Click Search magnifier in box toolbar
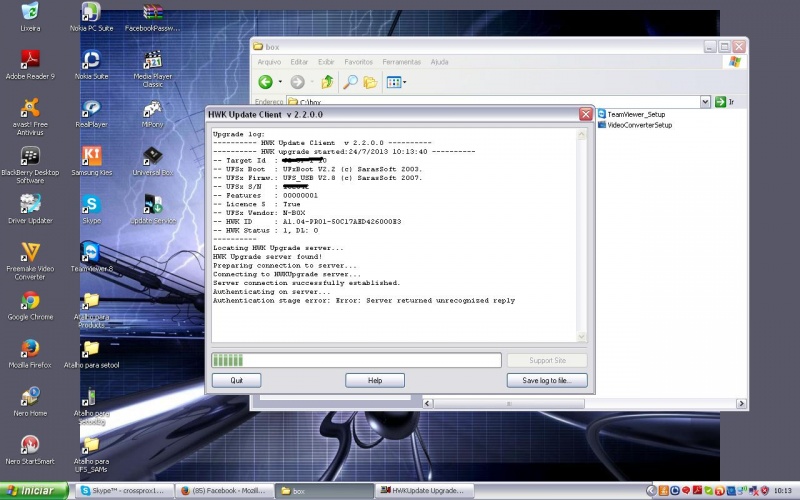 click(x=350, y=82)
